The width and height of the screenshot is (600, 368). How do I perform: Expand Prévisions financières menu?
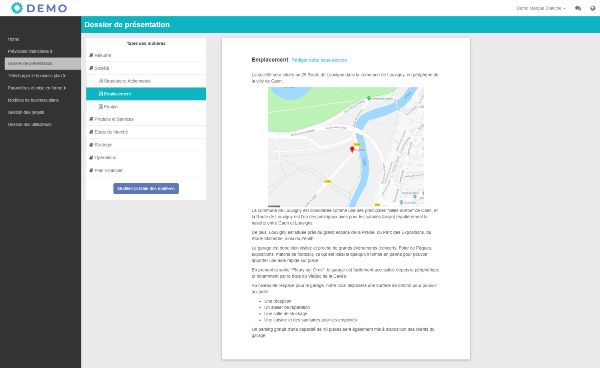pyautogui.click(x=30, y=51)
